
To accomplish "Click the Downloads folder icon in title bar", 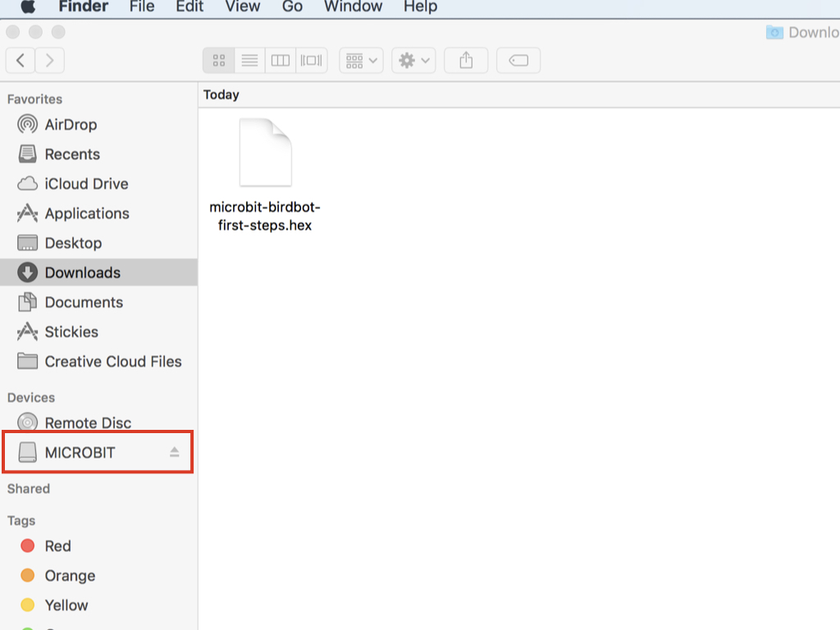I will click(x=774, y=32).
